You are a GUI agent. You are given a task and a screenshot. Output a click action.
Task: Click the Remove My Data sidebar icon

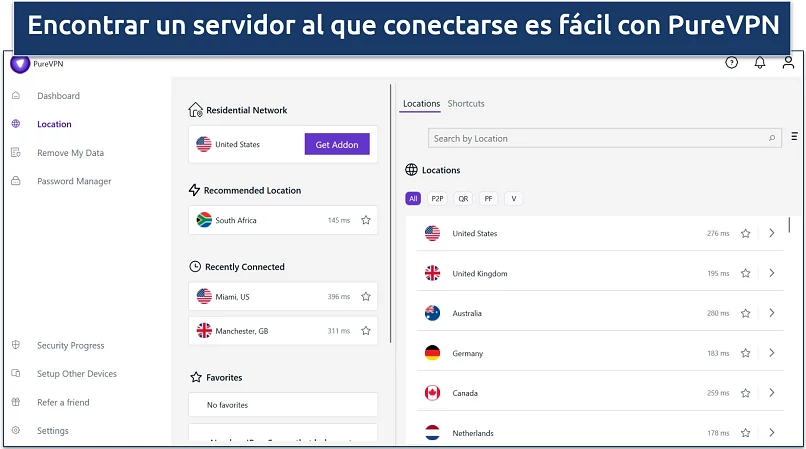pyautogui.click(x=16, y=153)
